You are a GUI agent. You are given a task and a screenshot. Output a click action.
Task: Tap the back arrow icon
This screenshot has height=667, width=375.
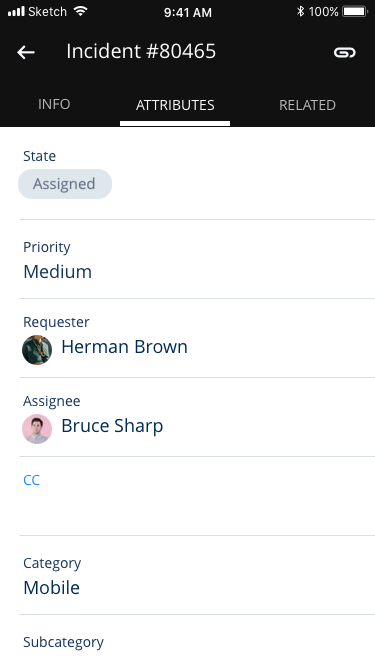(26, 52)
